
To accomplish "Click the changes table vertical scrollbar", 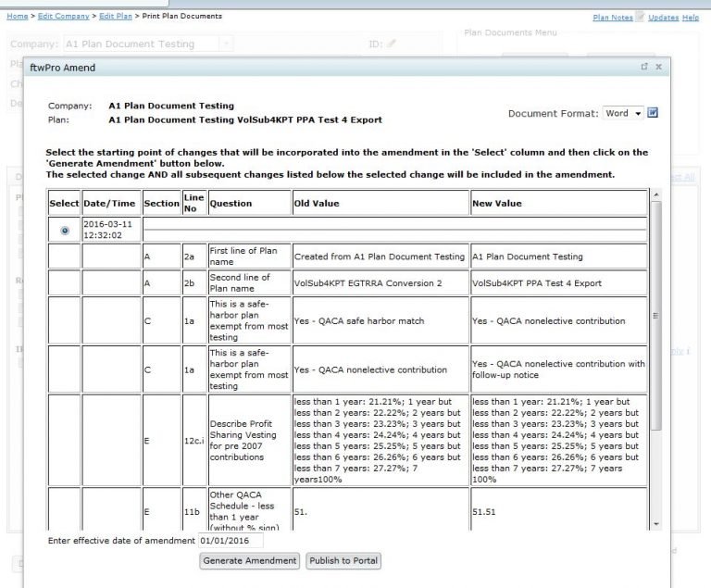I will tap(655, 315).
